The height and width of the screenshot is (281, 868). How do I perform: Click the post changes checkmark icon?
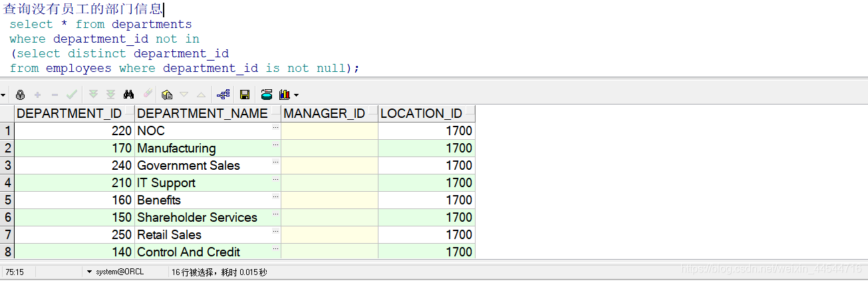tap(72, 95)
